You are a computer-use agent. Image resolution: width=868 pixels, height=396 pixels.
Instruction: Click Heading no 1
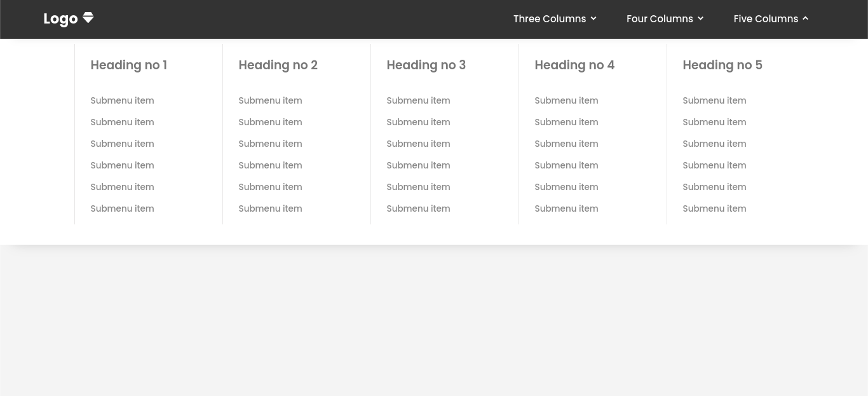[x=128, y=65]
